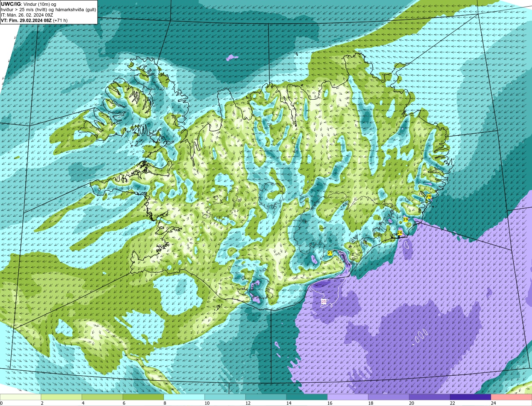532x406 pixels.
Task: Click the yellow gust label 29
Action: coord(406,219)
